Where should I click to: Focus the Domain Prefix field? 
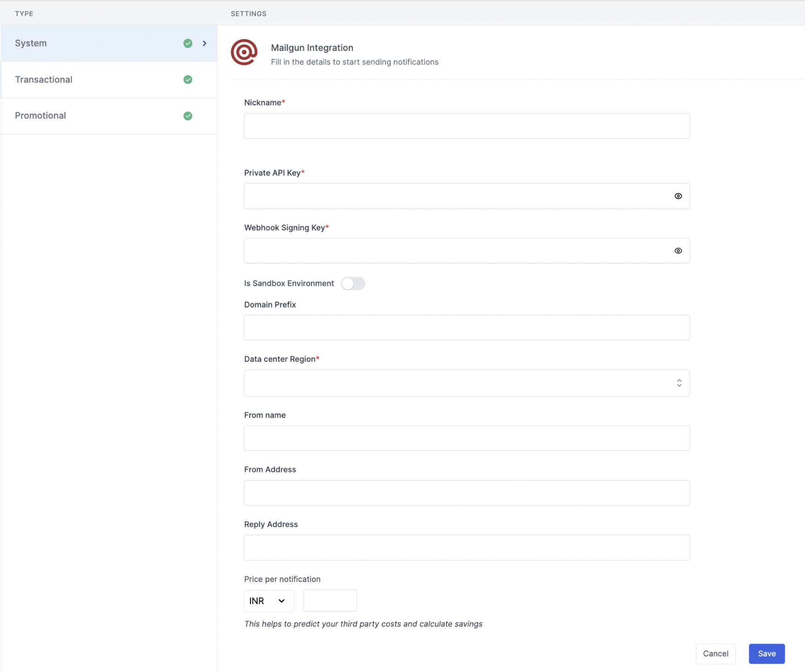click(x=467, y=328)
